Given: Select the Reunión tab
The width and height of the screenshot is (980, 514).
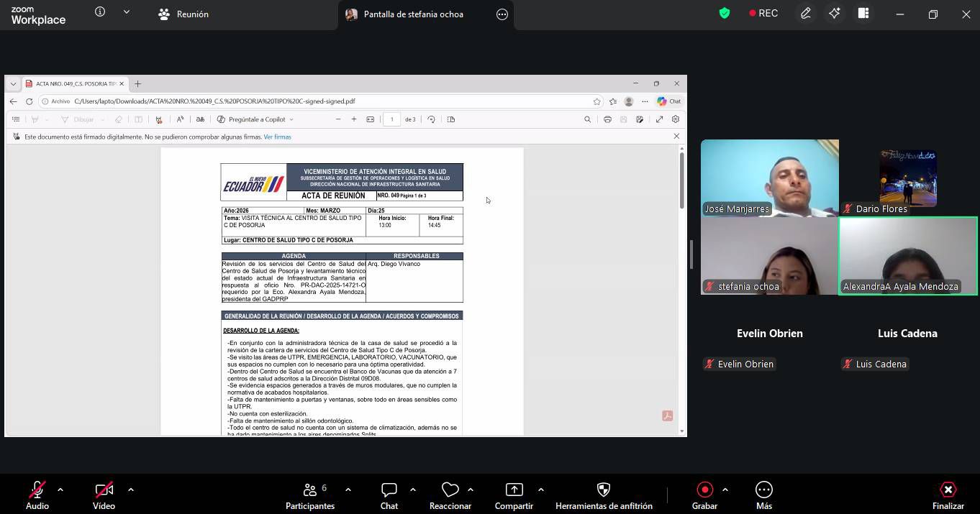Looking at the screenshot, I should click(x=183, y=14).
